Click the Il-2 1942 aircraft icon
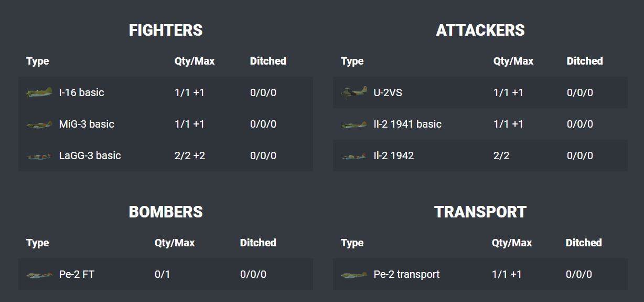 (354, 156)
